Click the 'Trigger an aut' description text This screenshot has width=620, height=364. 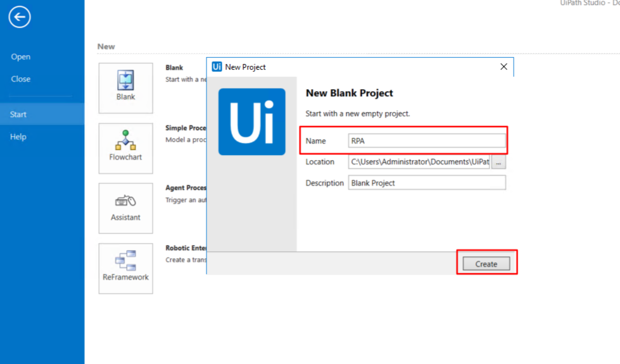click(186, 200)
